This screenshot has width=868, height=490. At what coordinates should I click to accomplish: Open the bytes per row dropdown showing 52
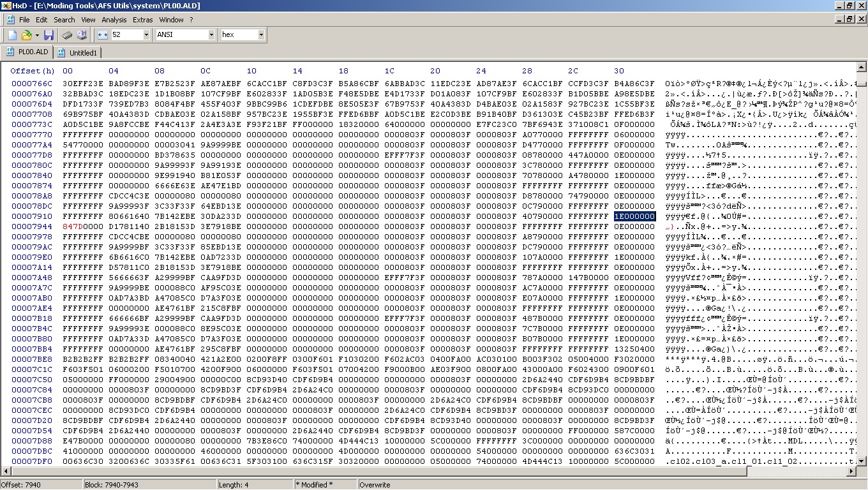click(146, 34)
